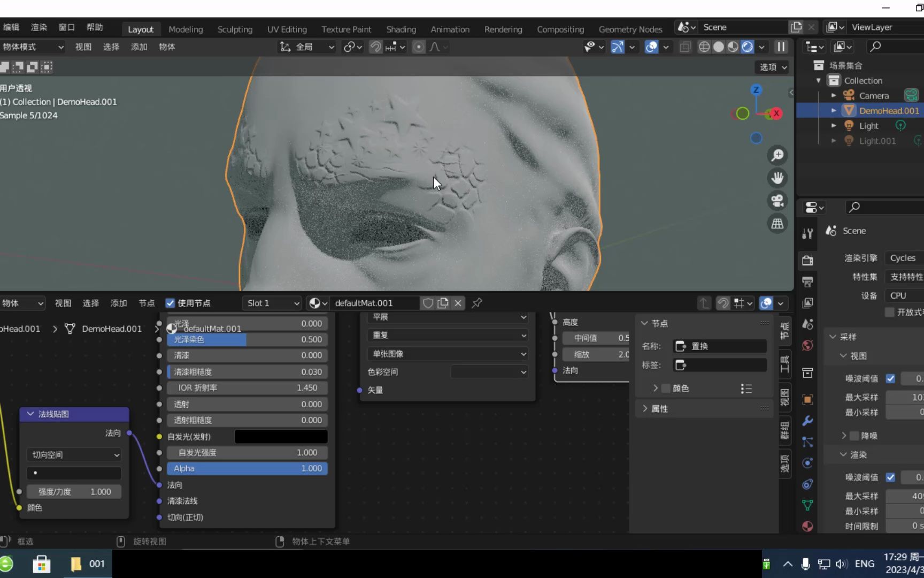Open the 渲染 menu in the top bar
924x578 pixels.
coord(38,27)
